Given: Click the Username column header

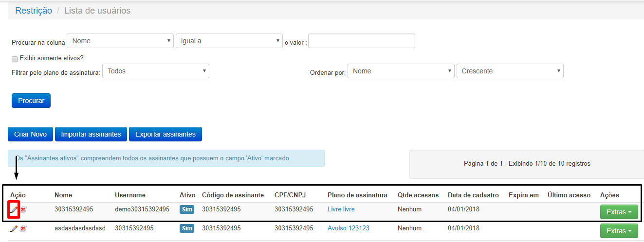Looking at the screenshot, I should coord(130,195).
